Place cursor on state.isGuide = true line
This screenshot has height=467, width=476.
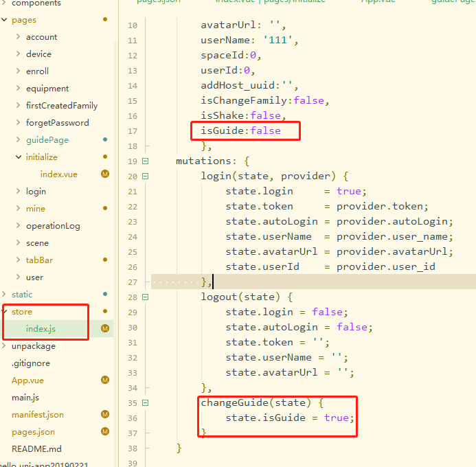290,418
